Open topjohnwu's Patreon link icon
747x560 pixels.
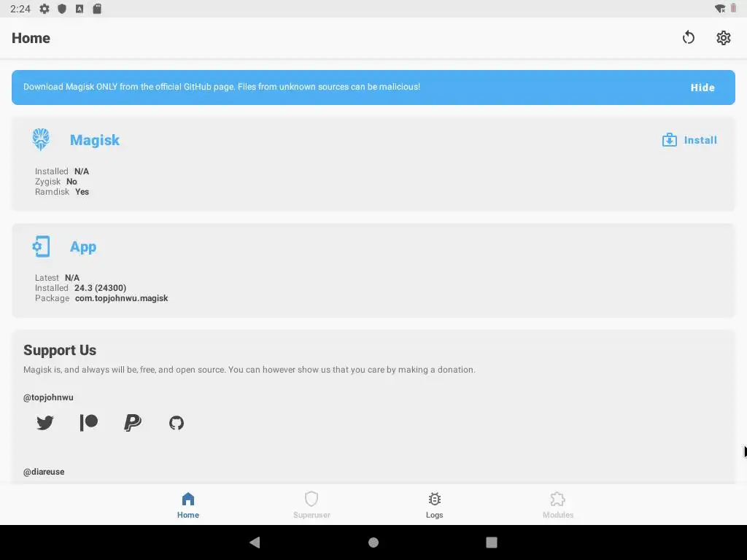[88, 423]
